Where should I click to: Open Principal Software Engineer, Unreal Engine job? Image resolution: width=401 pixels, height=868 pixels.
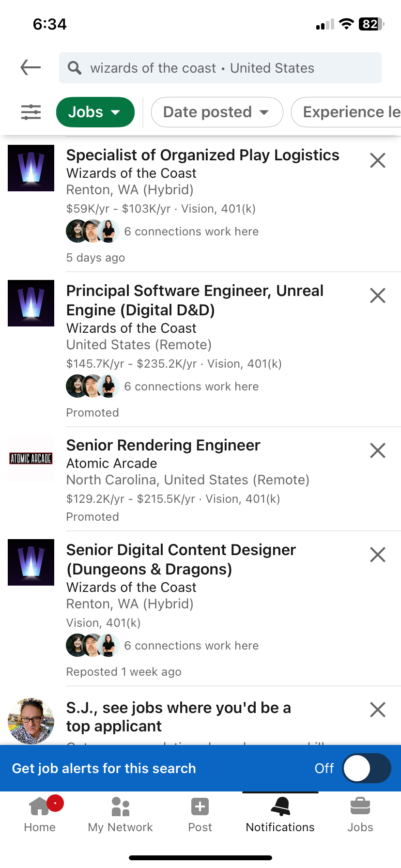point(195,300)
